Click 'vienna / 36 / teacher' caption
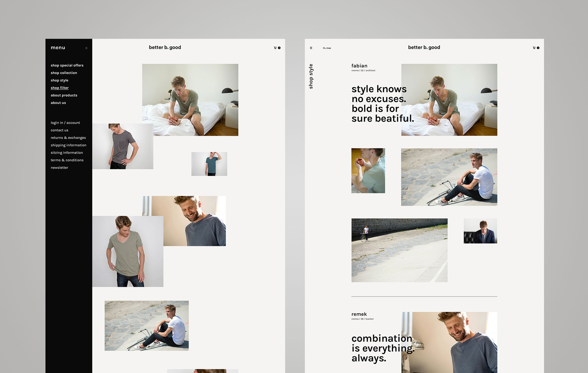 point(363,319)
